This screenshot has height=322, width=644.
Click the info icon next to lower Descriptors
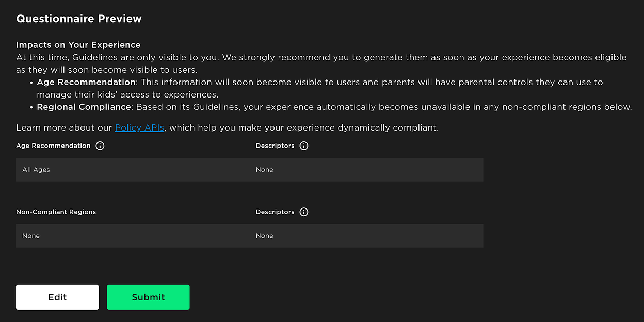coord(303,212)
